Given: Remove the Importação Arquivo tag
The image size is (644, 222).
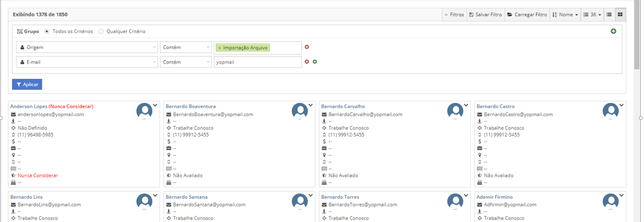Looking at the screenshot, I should click(220, 48).
